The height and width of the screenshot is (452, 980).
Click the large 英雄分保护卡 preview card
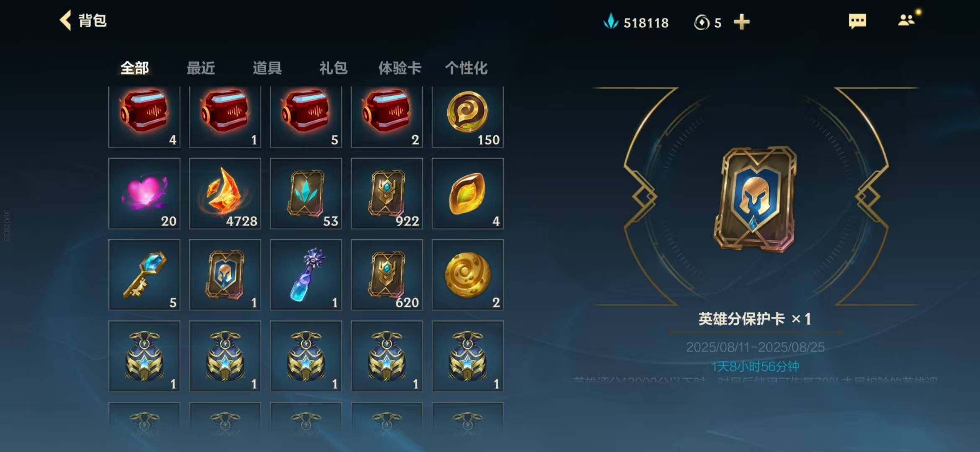[756, 199]
